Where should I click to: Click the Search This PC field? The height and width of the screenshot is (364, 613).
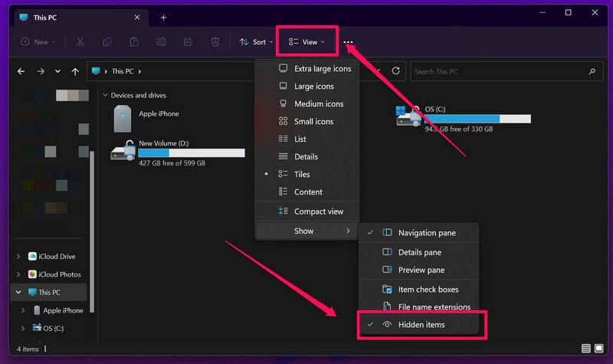pos(498,71)
